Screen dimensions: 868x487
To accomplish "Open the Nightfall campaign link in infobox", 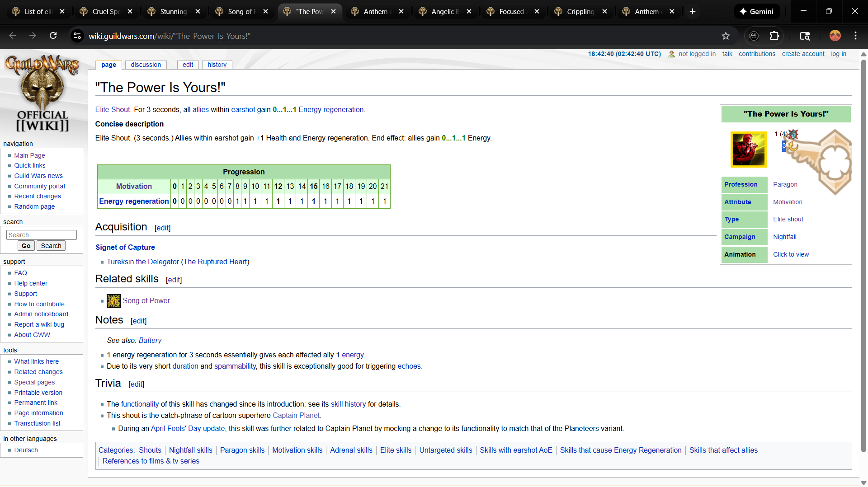I will (x=785, y=237).
